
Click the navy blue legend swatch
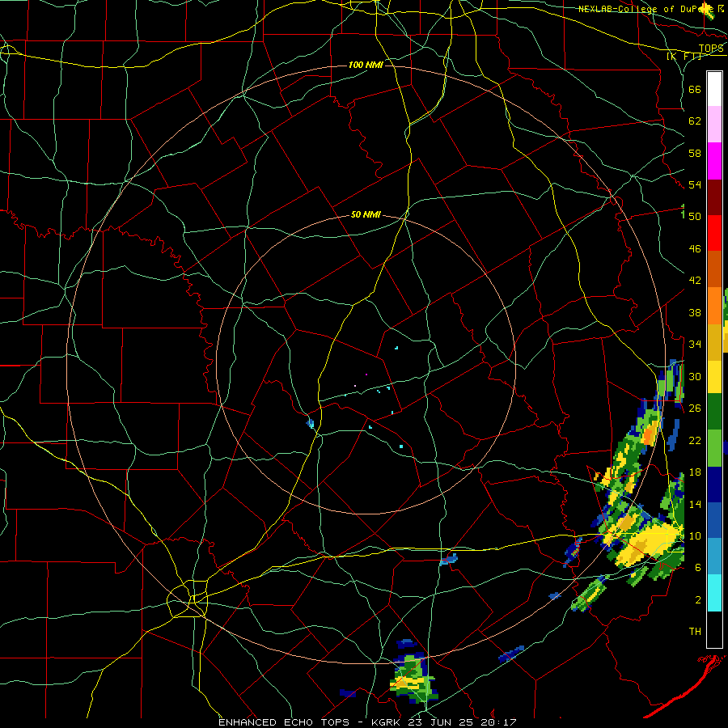coord(714,485)
